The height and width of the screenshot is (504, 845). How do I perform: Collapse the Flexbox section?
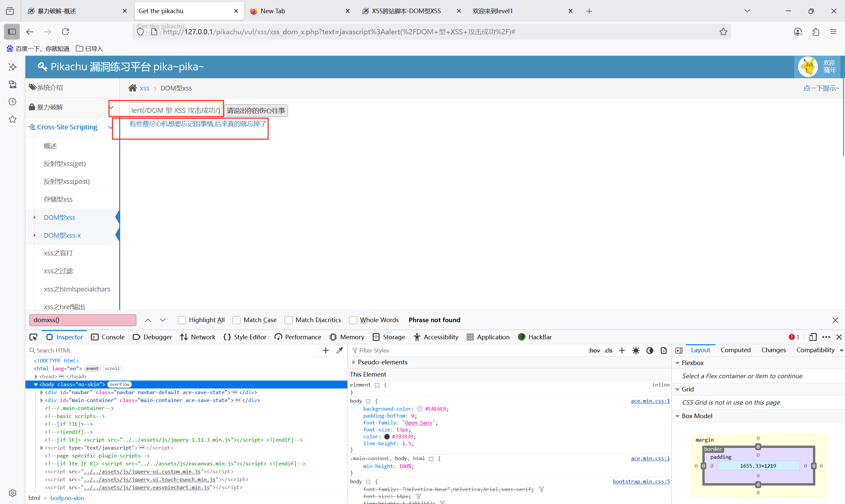pos(678,363)
